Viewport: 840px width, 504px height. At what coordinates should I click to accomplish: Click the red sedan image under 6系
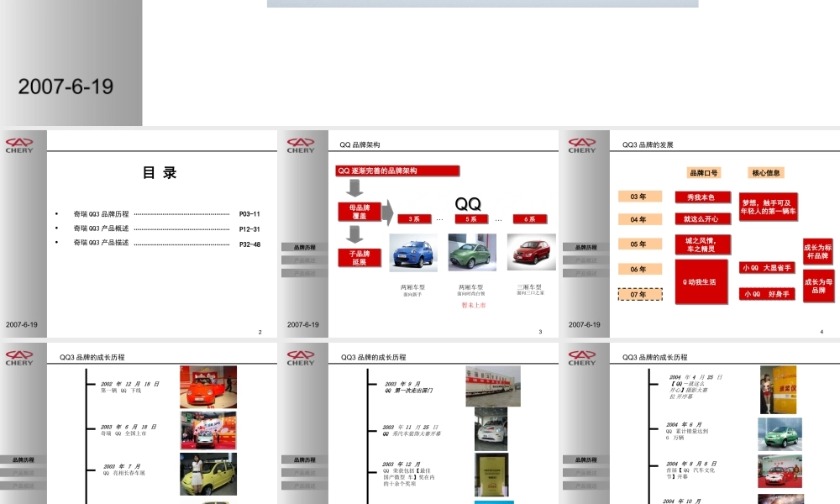coord(532,252)
